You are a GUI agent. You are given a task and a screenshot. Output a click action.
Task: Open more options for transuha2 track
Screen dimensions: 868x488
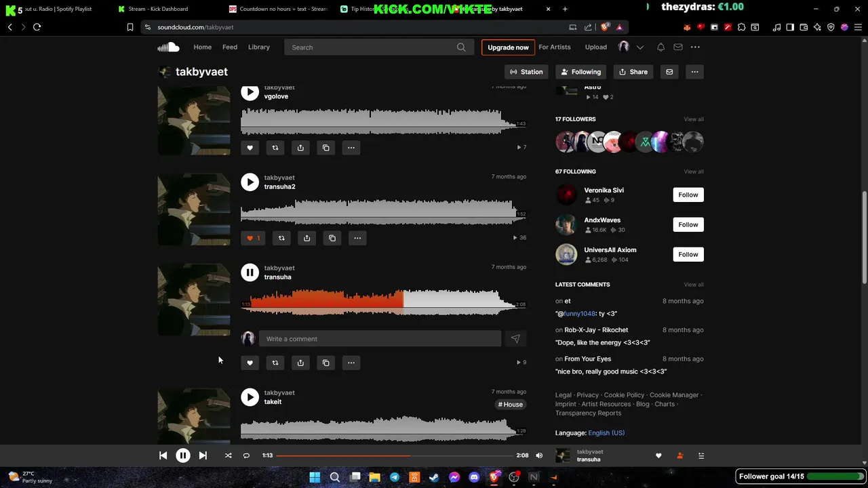pyautogui.click(x=357, y=238)
